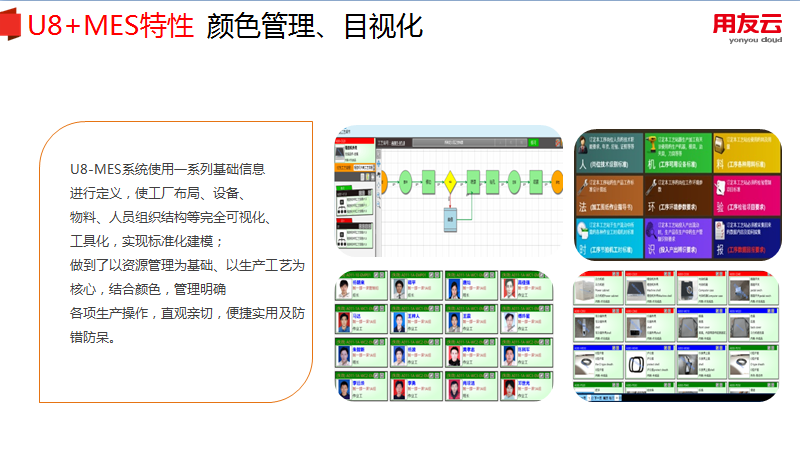Click the text 颜色管理、目视化 in title
The height and width of the screenshot is (450, 800).
[x=315, y=26]
